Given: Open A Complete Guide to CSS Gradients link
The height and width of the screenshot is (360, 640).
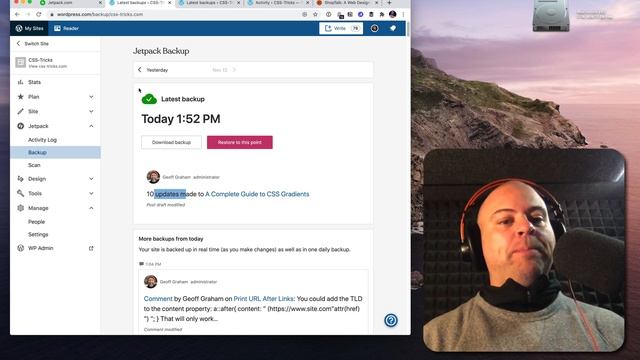Looking at the screenshot, I should tap(257, 194).
